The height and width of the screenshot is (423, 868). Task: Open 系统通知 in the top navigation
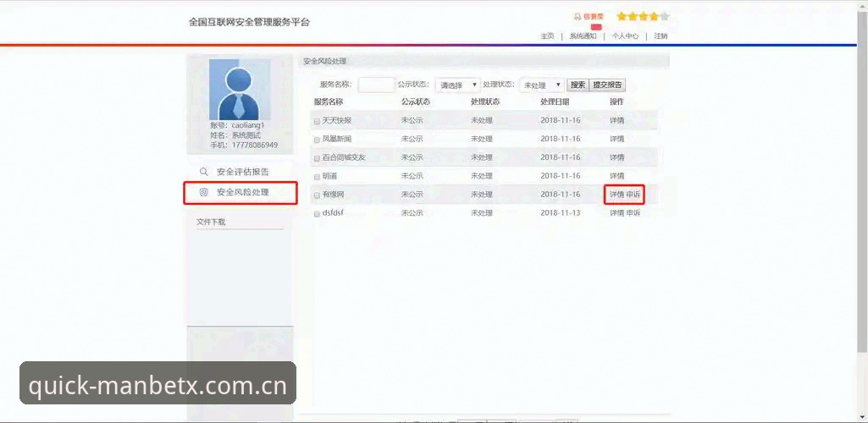point(583,36)
